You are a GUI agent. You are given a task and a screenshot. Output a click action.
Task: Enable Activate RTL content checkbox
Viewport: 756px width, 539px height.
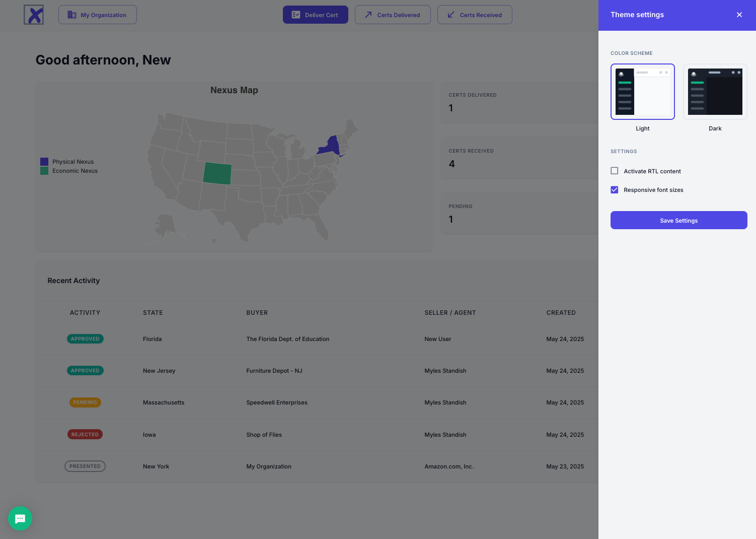(614, 171)
